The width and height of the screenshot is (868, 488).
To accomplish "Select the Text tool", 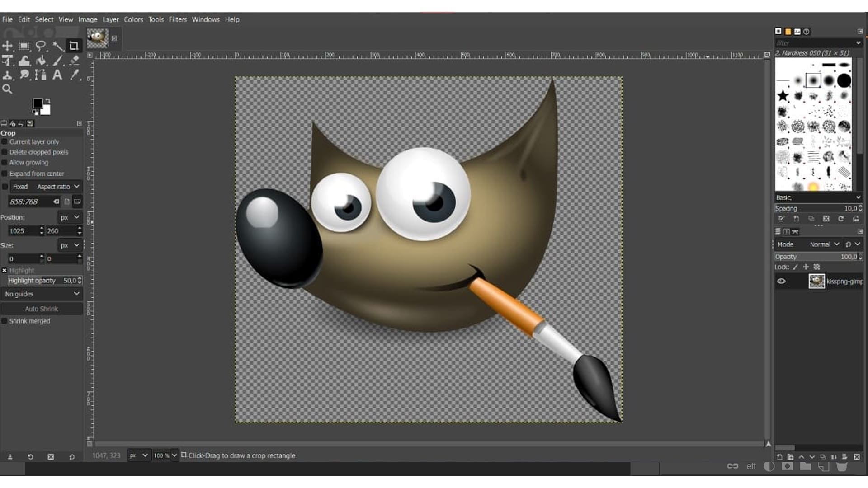I will pyautogui.click(x=57, y=75).
